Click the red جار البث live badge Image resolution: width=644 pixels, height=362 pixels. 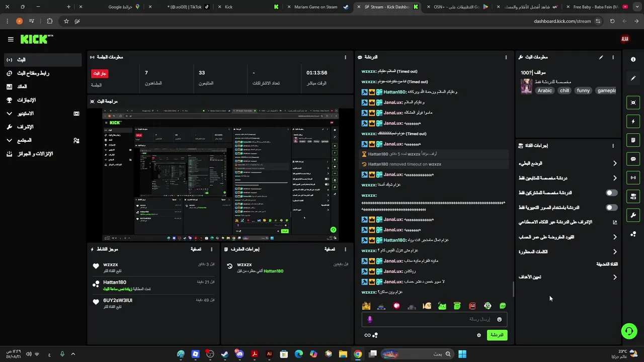100,73
